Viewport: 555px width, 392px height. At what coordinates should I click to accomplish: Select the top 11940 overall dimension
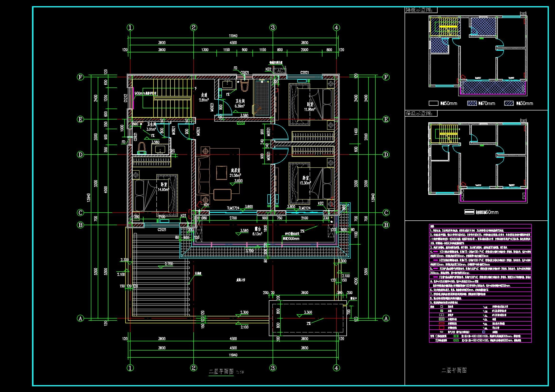tap(233, 36)
